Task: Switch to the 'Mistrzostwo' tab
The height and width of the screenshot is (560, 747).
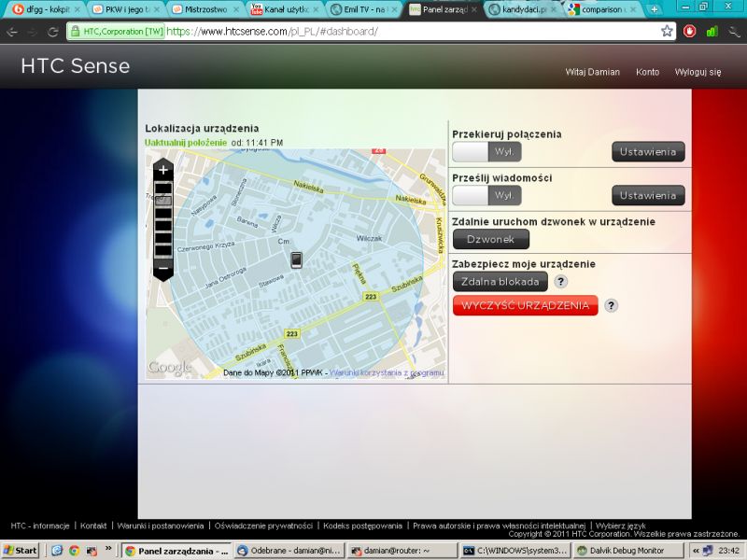Action: (204, 9)
